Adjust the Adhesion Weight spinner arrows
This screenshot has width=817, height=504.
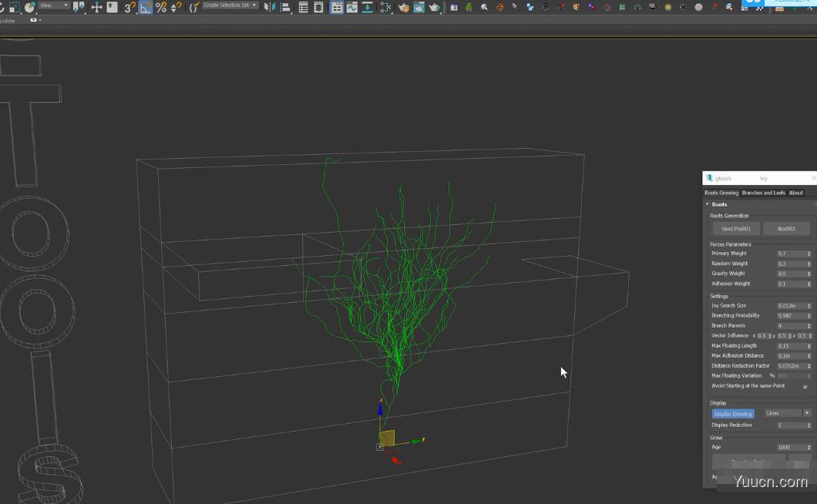click(x=809, y=284)
